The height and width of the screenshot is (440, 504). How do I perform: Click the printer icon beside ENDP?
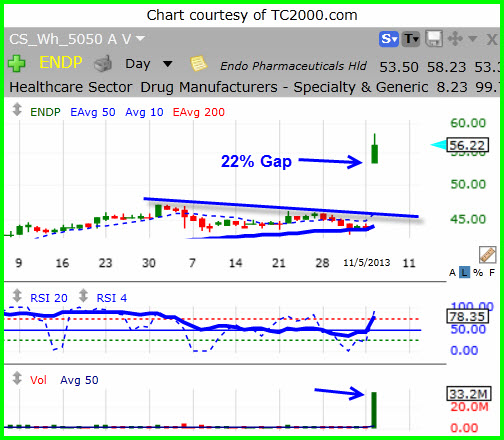(x=103, y=64)
